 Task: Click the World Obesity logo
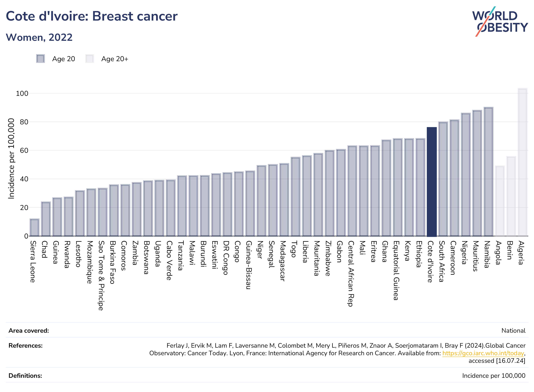[500, 22]
